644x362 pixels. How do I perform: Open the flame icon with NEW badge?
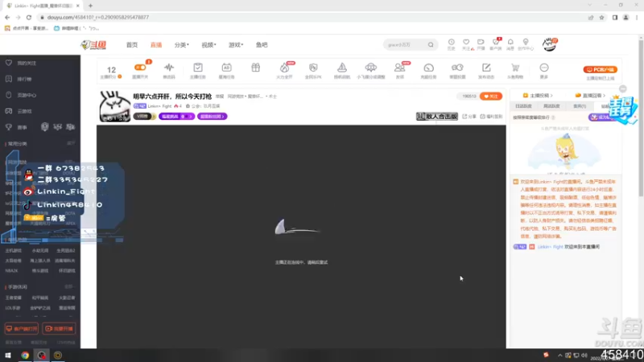click(284, 68)
